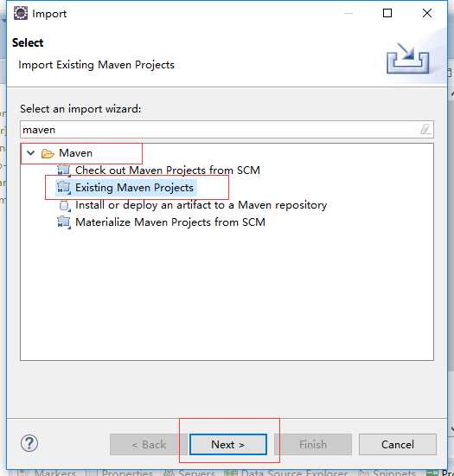Open the Servers tab behind the dialog
This screenshot has height=476, width=454.
189,473
